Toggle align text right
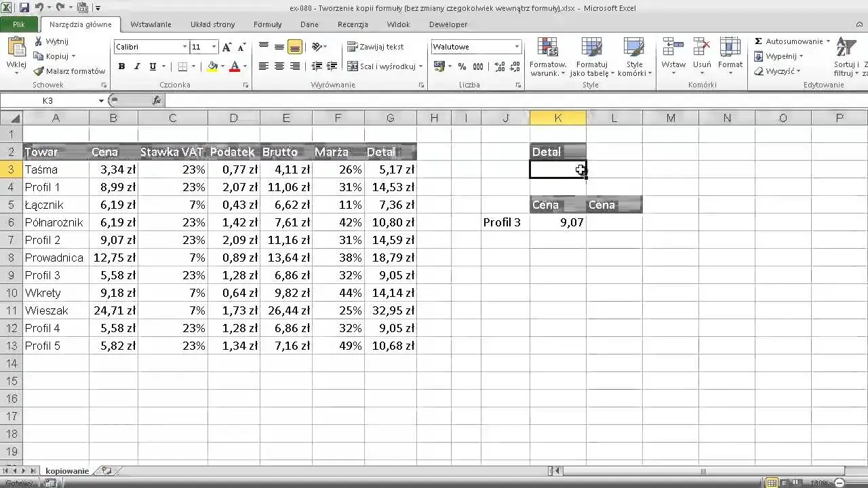Image resolution: width=868 pixels, height=488 pixels. click(x=294, y=66)
